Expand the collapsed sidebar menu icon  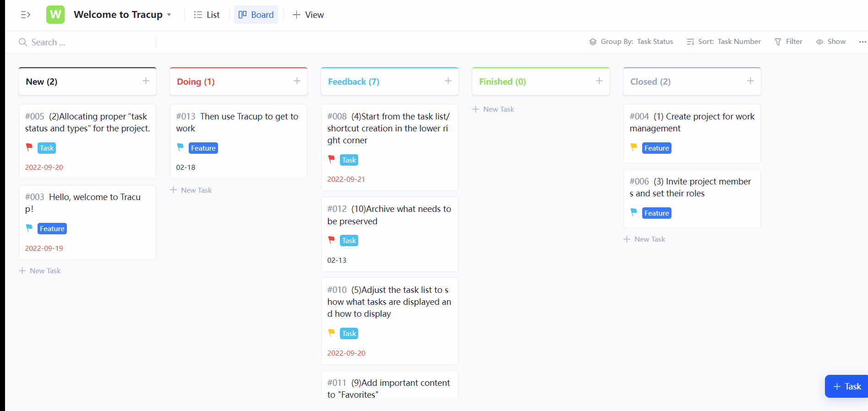[26, 15]
